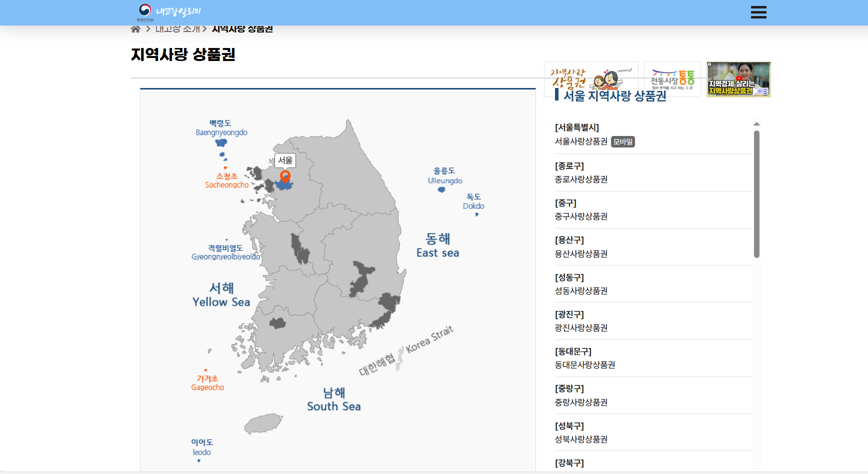
Task: Select Baengnyeongdo island on the map
Action: tap(221, 142)
